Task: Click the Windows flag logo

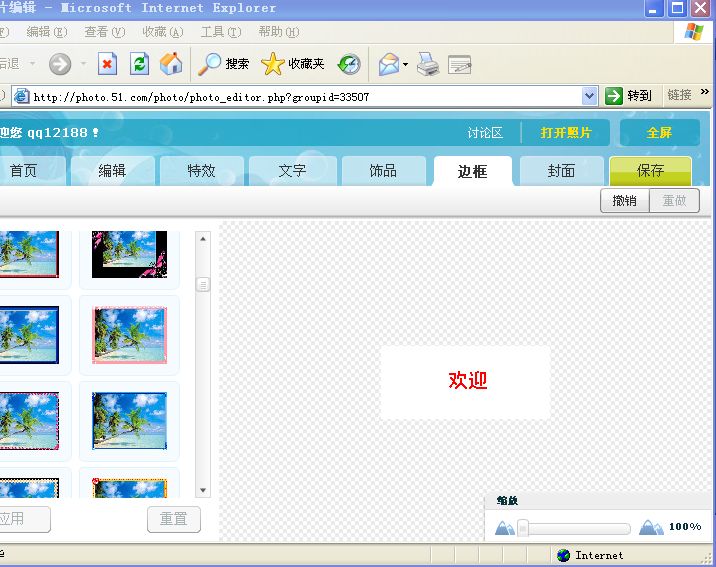Action: [694, 32]
